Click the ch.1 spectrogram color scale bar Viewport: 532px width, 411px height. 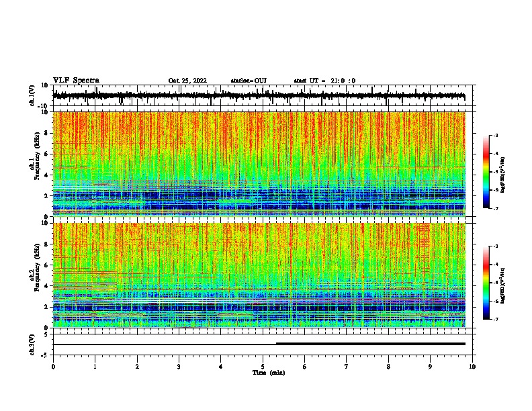click(486, 172)
